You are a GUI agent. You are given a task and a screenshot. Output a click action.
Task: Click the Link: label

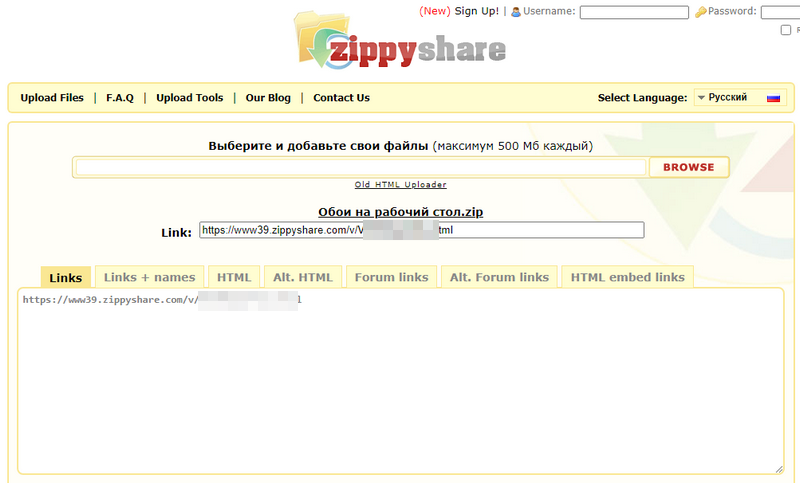click(x=177, y=233)
